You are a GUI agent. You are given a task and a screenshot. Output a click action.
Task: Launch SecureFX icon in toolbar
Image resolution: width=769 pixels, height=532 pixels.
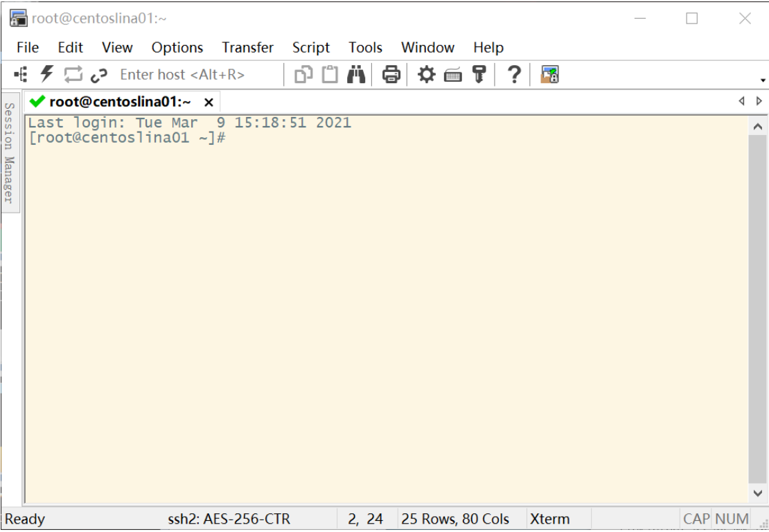point(549,75)
